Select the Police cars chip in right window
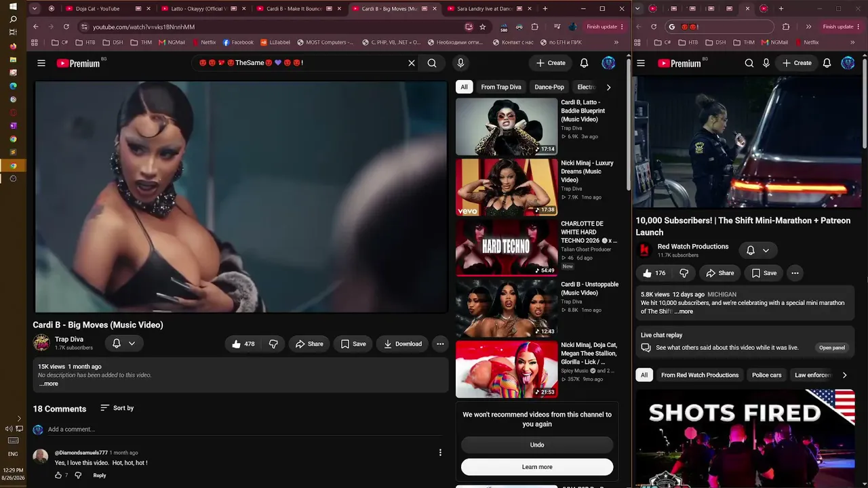868x488 pixels. 766,375
